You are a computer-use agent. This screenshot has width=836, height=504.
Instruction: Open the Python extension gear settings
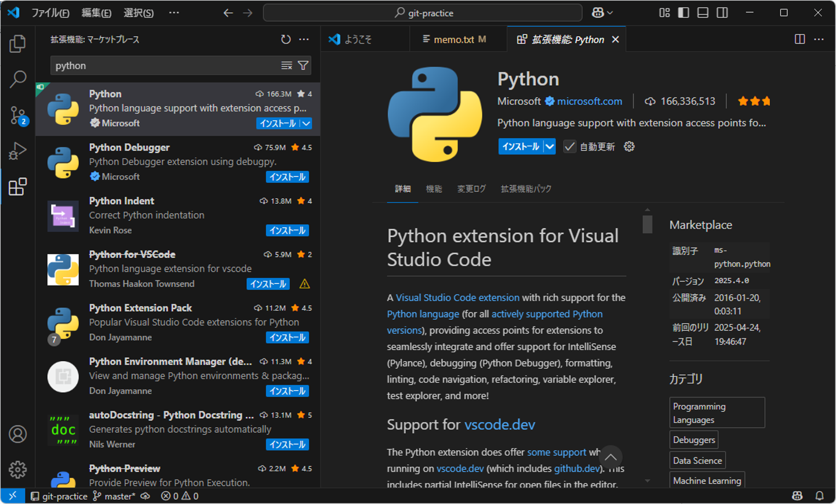tap(629, 146)
